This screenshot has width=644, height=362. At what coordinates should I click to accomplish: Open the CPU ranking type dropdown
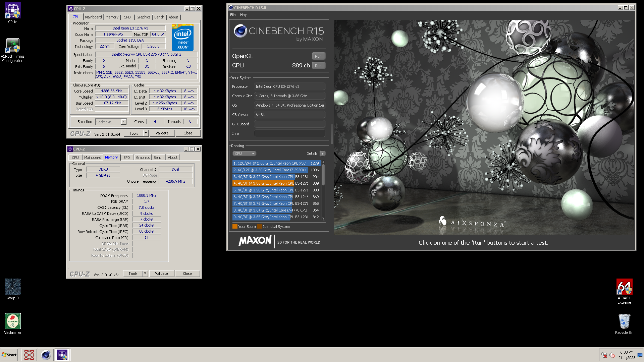244,154
